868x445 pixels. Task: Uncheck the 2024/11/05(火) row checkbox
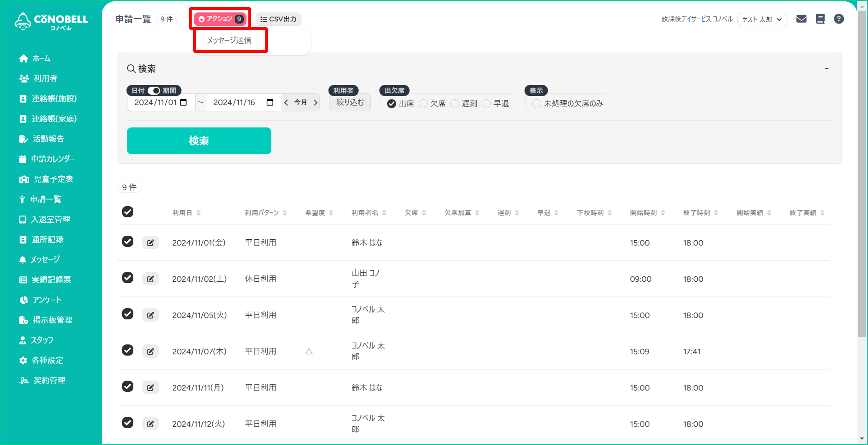127,314
